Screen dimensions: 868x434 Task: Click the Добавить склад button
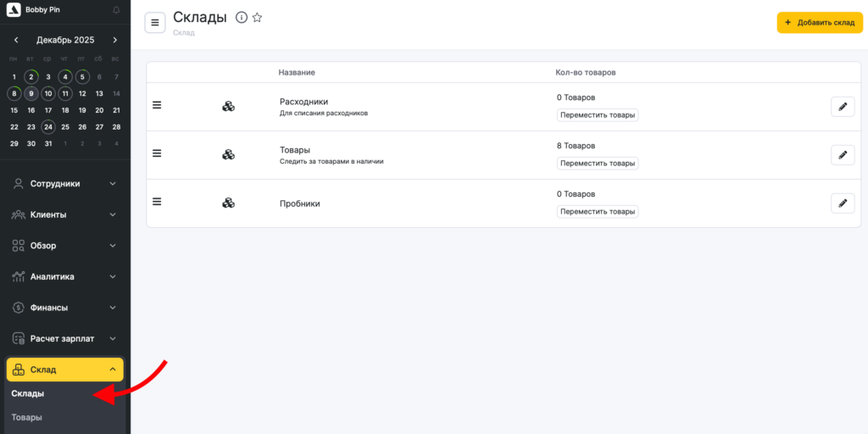[x=819, y=23]
